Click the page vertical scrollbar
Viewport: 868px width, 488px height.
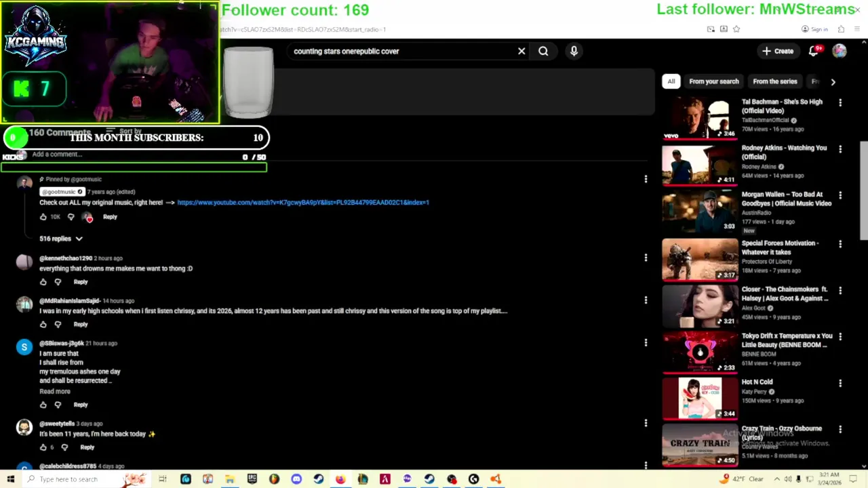[x=864, y=190]
